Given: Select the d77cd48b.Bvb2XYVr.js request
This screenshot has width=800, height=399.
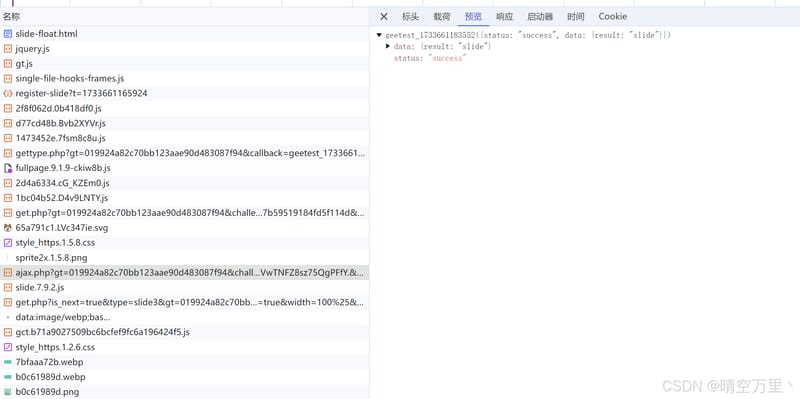Looking at the screenshot, I should point(185,123).
